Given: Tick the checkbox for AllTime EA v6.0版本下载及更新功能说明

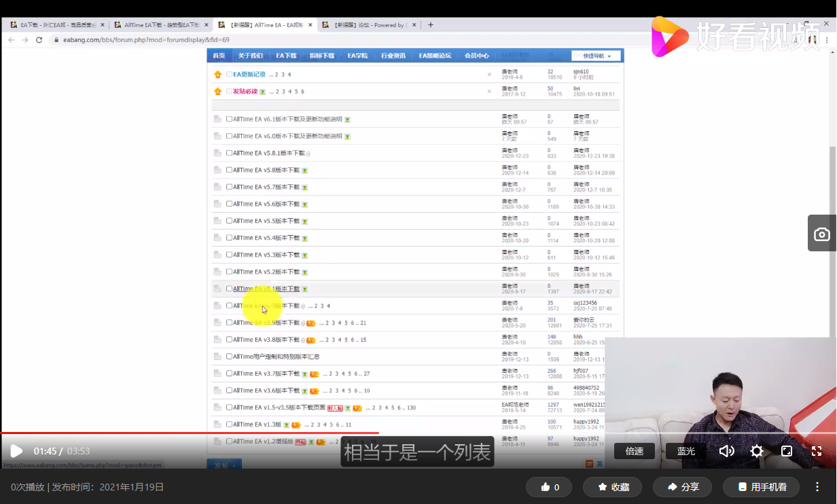Looking at the screenshot, I should (229, 136).
